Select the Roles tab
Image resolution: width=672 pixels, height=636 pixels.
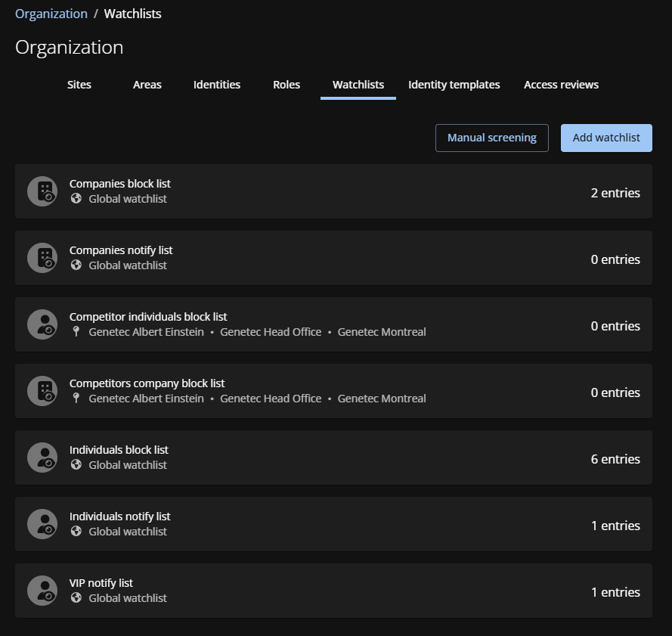click(286, 85)
